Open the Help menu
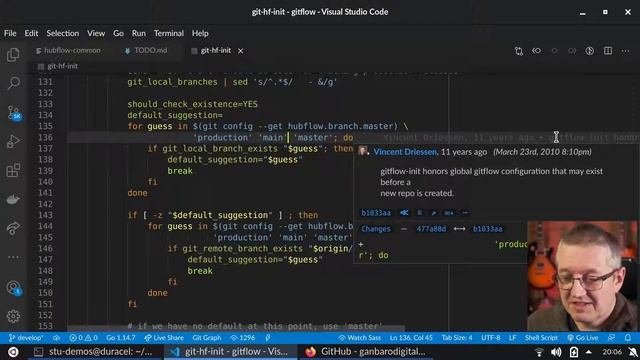 click(x=200, y=33)
